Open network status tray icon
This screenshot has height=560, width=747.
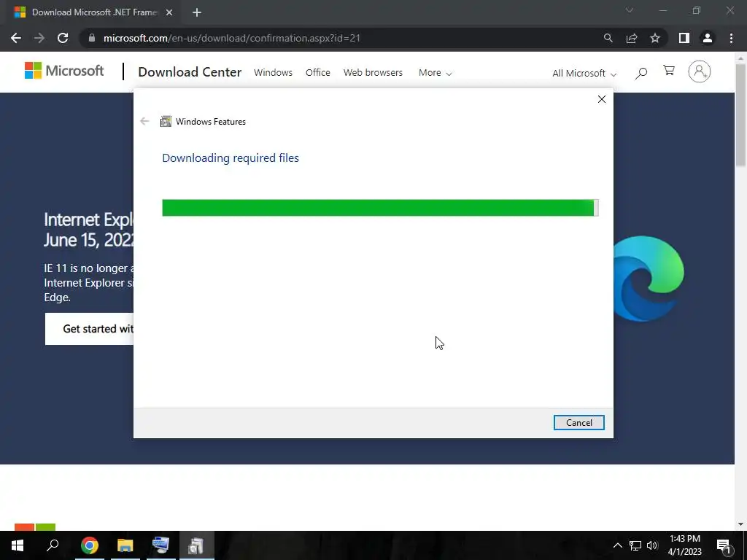[635, 545]
